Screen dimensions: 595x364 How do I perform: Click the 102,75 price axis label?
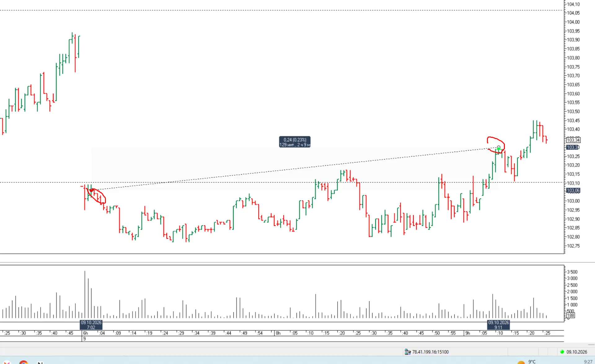tap(573, 246)
